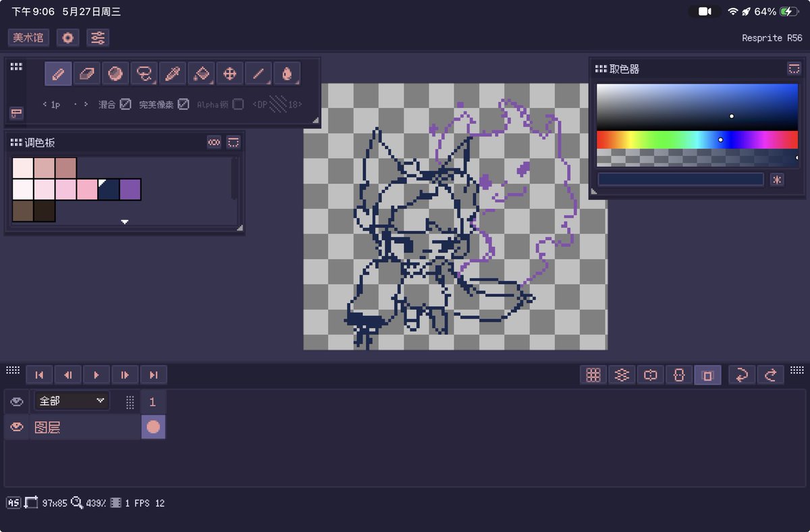Click the Redo arrow
The width and height of the screenshot is (810, 532).
click(x=770, y=375)
